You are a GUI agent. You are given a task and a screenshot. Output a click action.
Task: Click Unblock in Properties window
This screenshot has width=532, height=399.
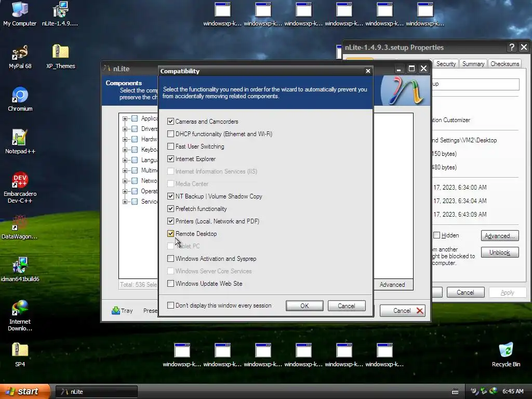tap(500, 252)
